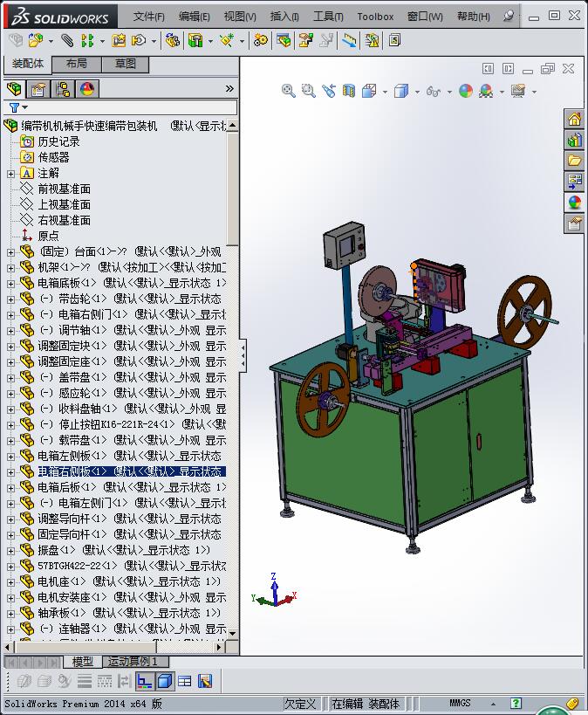Click the Smart Fasteners toolbar icon

pos(119,41)
